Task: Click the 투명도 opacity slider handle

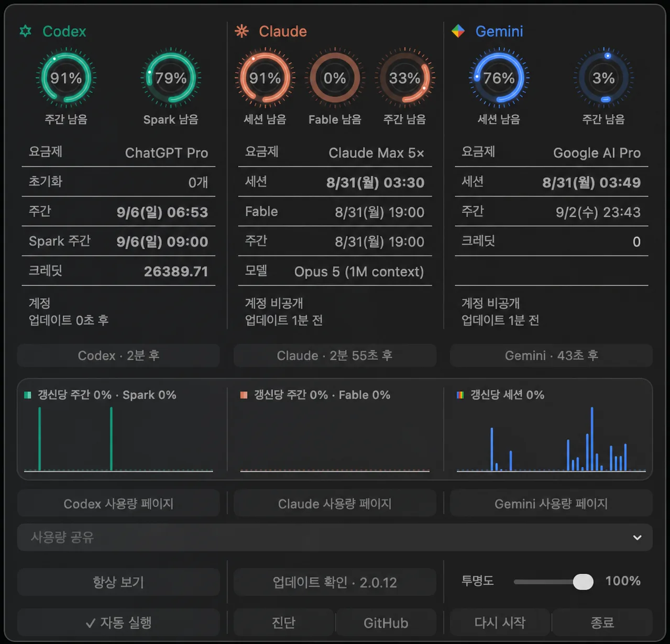Action: pos(583,582)
